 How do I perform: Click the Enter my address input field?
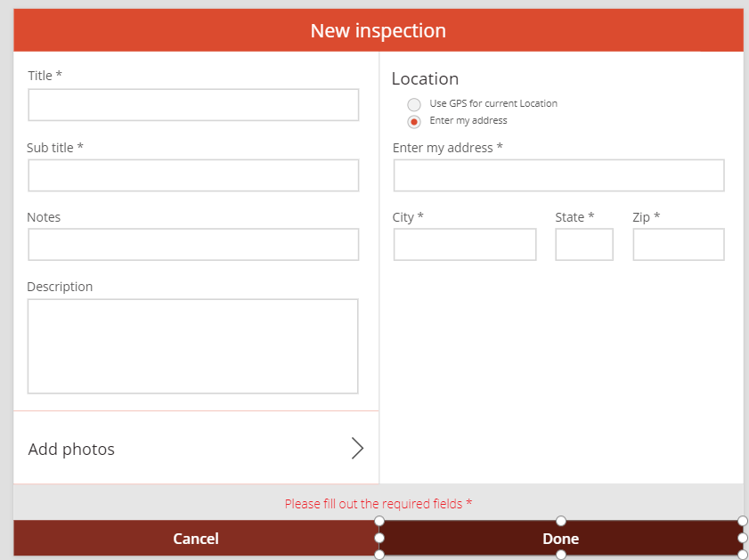(x=559, y=175)
